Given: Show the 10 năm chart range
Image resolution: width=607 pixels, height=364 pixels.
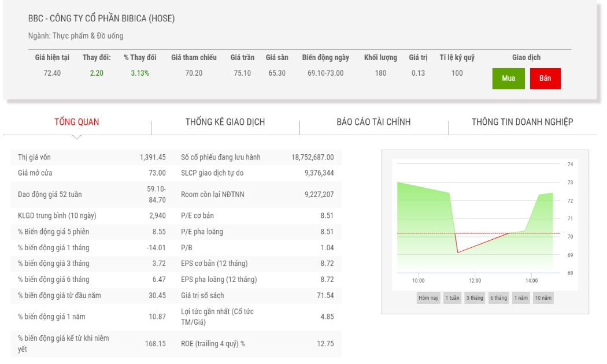Looking at the screenshot, I should click(x=543, y=298).
